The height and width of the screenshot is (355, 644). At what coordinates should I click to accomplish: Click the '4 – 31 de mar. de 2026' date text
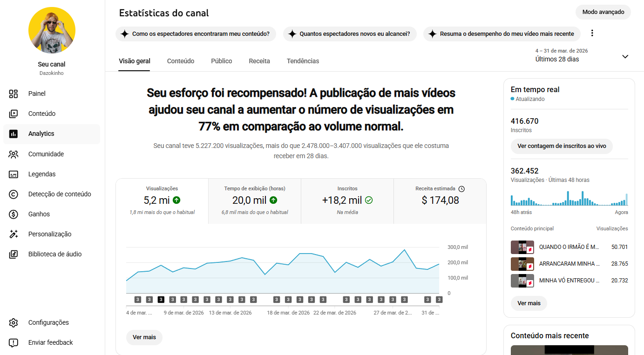(x=562, y=51)
